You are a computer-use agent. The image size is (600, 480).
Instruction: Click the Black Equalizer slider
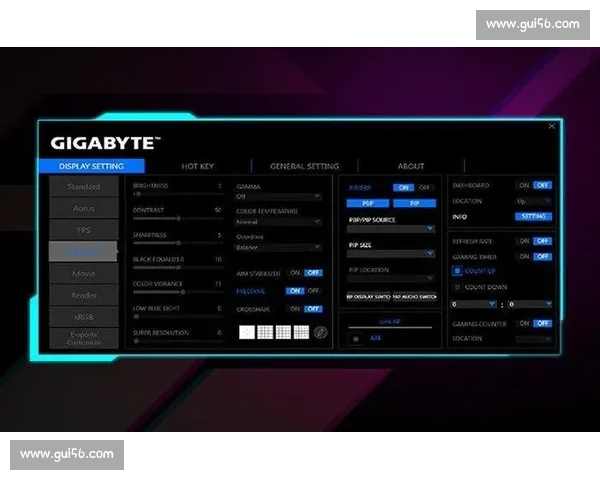178,268
